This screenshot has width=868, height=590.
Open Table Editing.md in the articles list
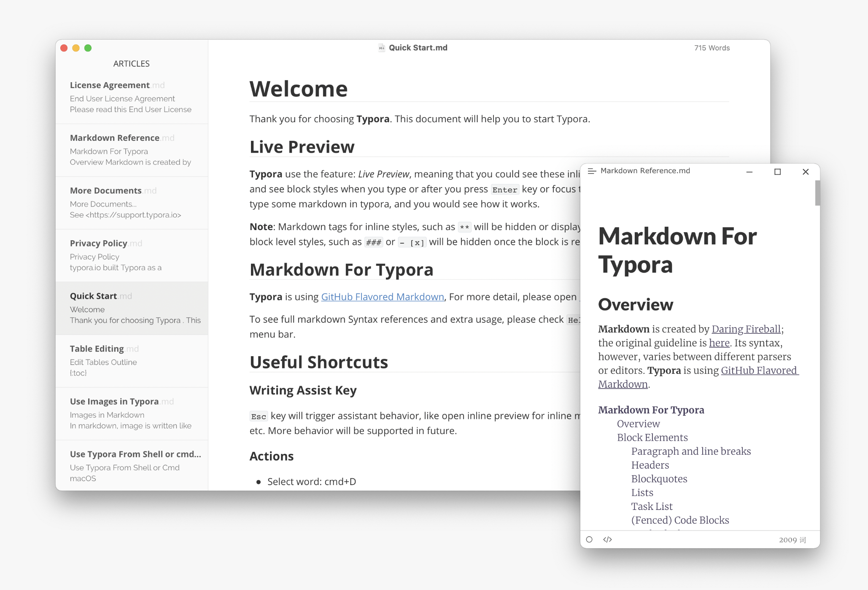(x=132, y=361)
